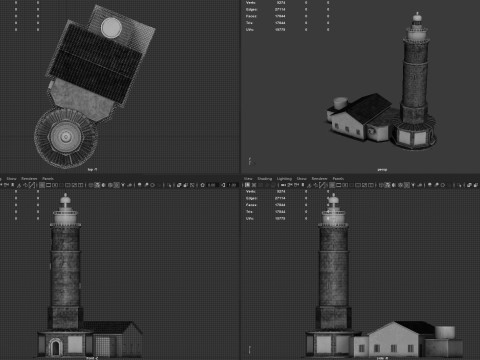This screenshot has height=360, width=480.
Task: Click field chart icon in side view toolbar
Action: coord(358,185)
